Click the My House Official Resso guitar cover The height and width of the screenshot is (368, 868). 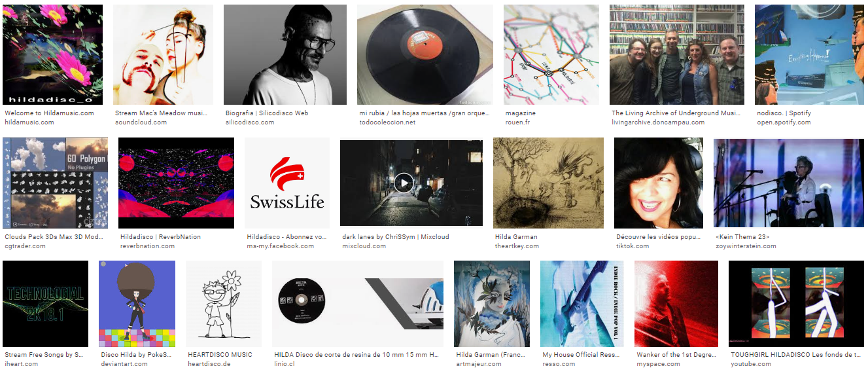pos(582,304)
